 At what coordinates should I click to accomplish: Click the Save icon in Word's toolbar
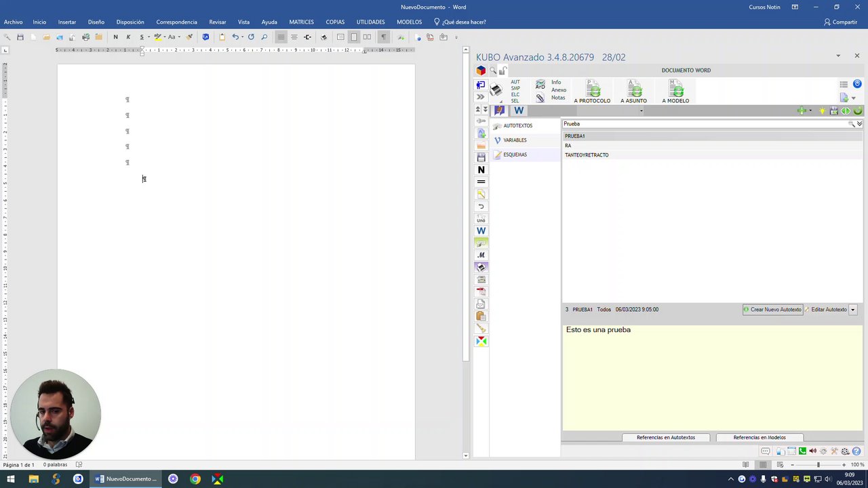(20, 37)
